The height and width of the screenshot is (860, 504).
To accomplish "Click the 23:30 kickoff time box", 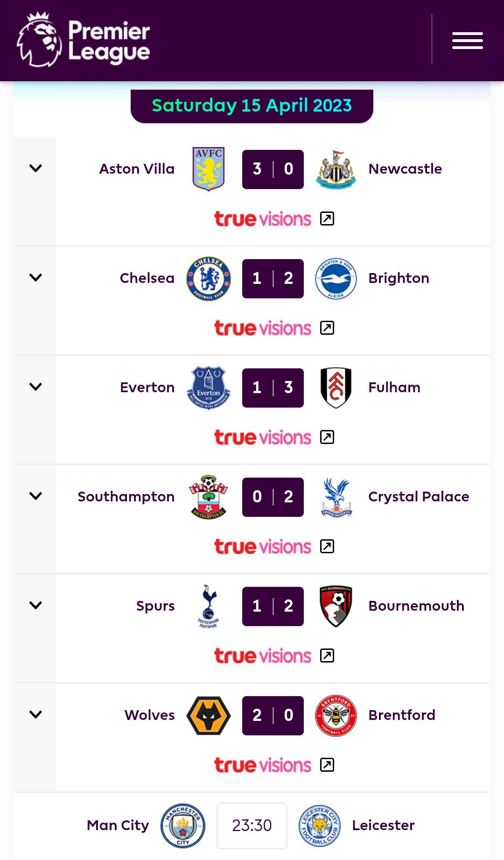I will click(252, 825).
